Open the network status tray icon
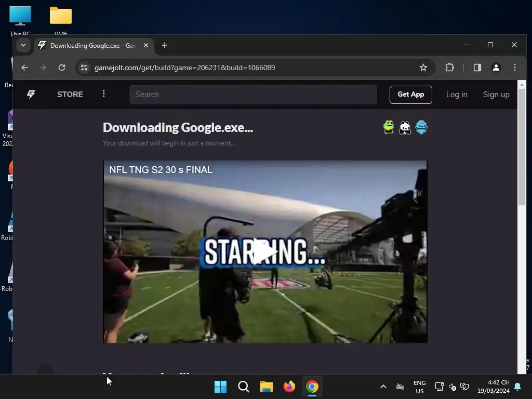Image resolution: width=532 pixels, height=399 pixels. [439, 387]
